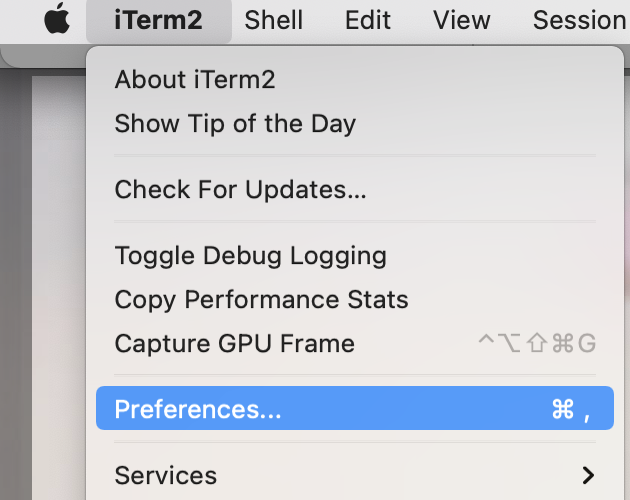Click the command glyph beside letter G
Viewport: 630px width, 500px height.
click(563, 344)
